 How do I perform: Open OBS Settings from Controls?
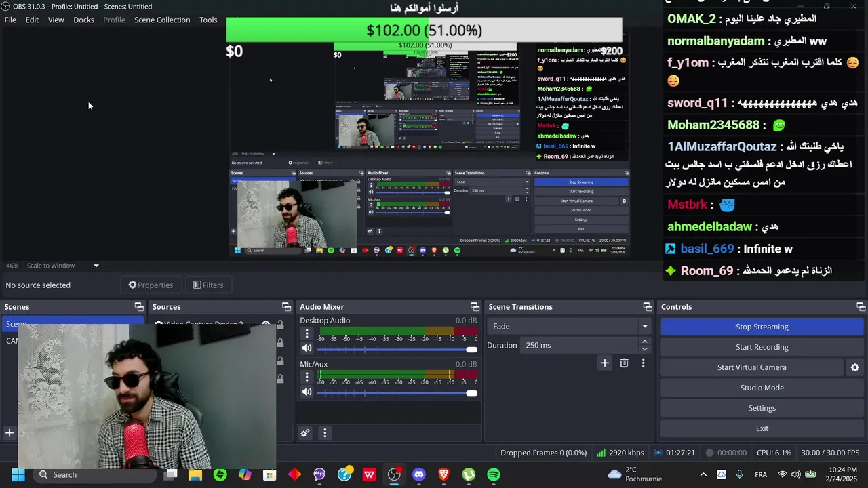click(762, 408)
